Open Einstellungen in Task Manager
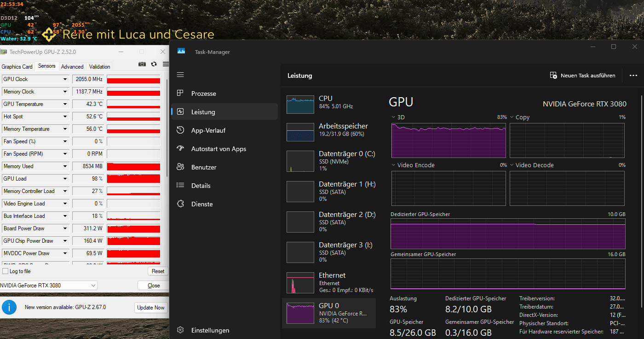Viewport: 644px width, 339px height. click(x=224, y=330)
